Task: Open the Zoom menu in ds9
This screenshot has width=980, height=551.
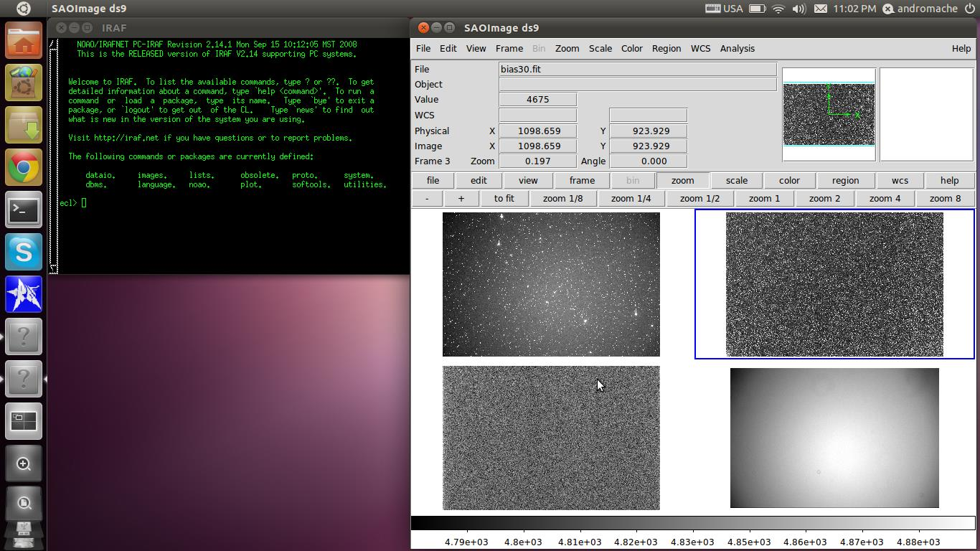Action: 567,48
